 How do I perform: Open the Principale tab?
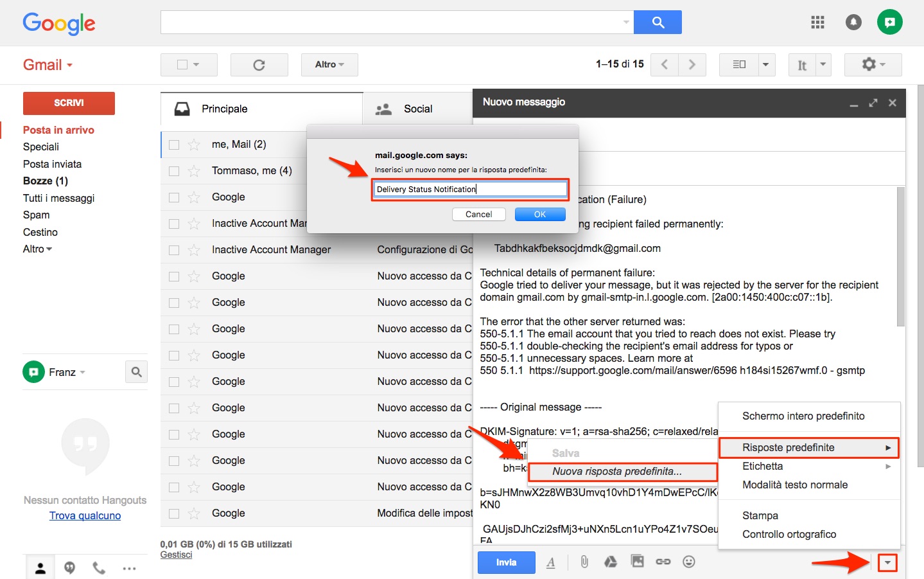tap(262, 109)
